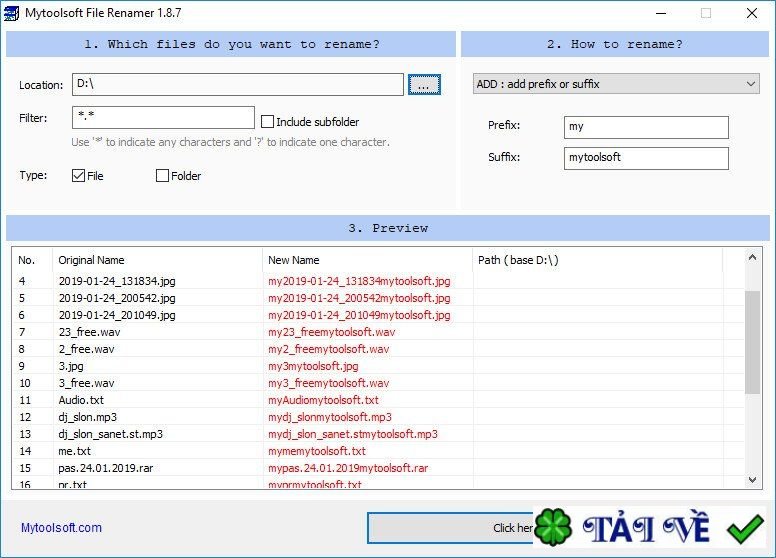
Task: Click new name my3mytoolsoft.jpg
Action: [x=313, y=366]
